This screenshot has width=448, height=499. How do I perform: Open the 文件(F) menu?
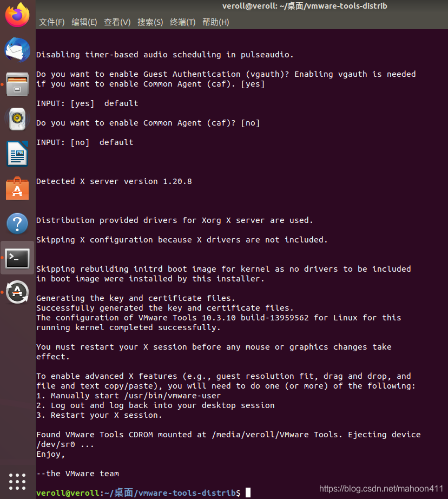tap(51, 22)
